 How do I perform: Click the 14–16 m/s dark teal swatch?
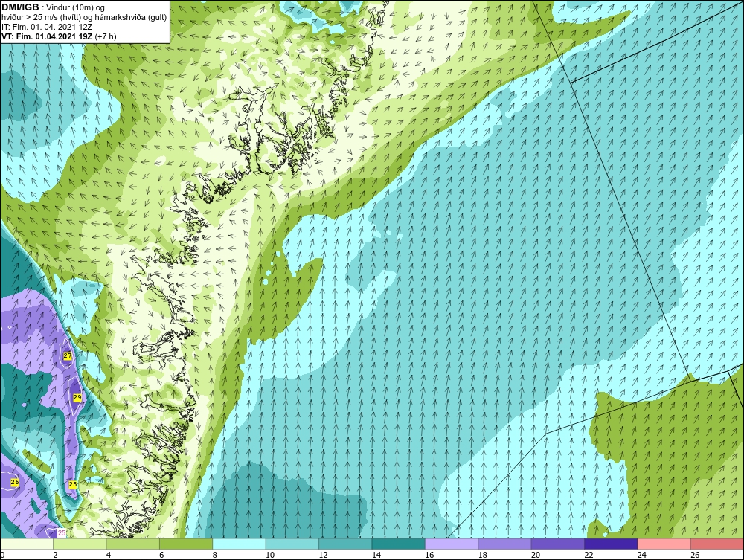pos(399,544)
